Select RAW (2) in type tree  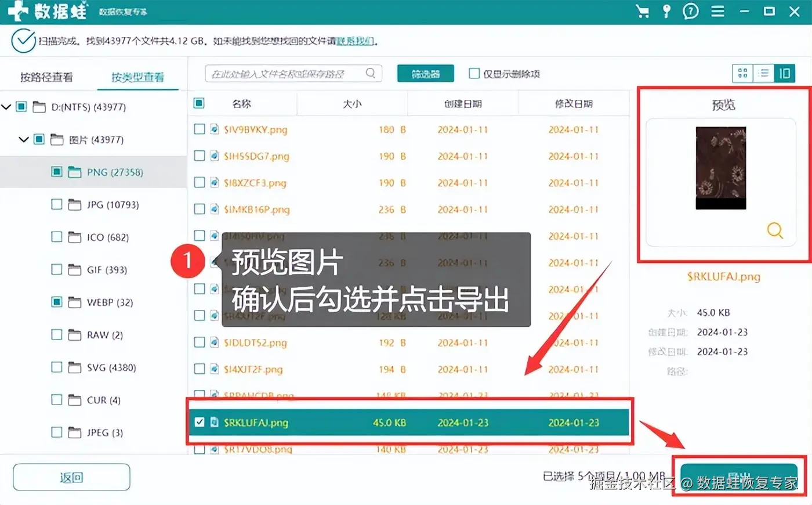point(105,334)
